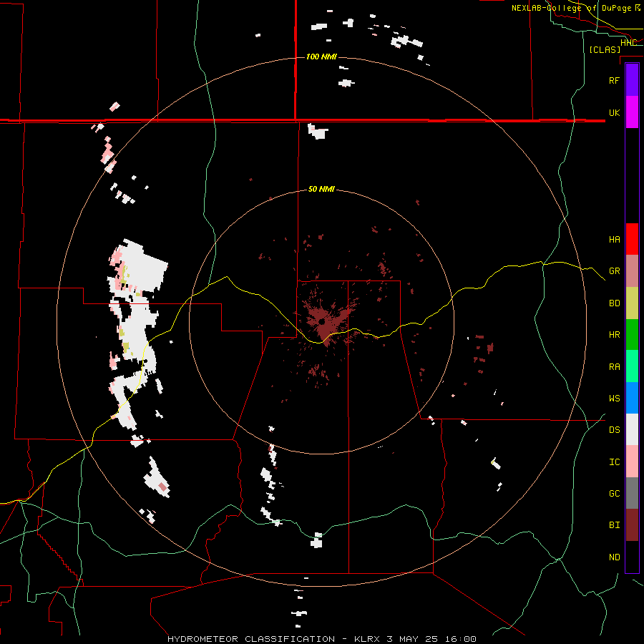The width and height of the screenshot is (644, 644).
Task: Select the GR legend color block
Action: 632,271
